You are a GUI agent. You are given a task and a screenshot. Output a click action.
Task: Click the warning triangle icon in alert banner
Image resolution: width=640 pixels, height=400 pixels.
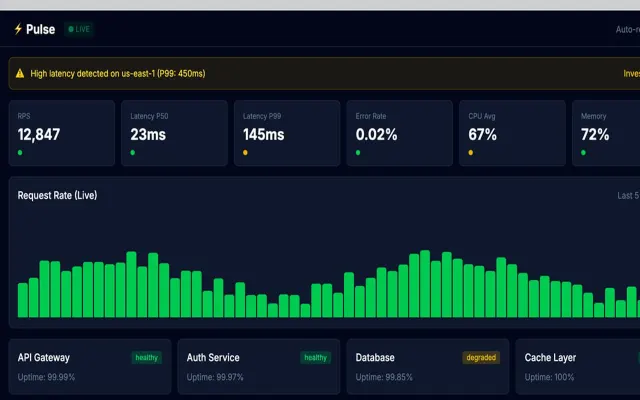pyautogui.click(x=20, y=73)
